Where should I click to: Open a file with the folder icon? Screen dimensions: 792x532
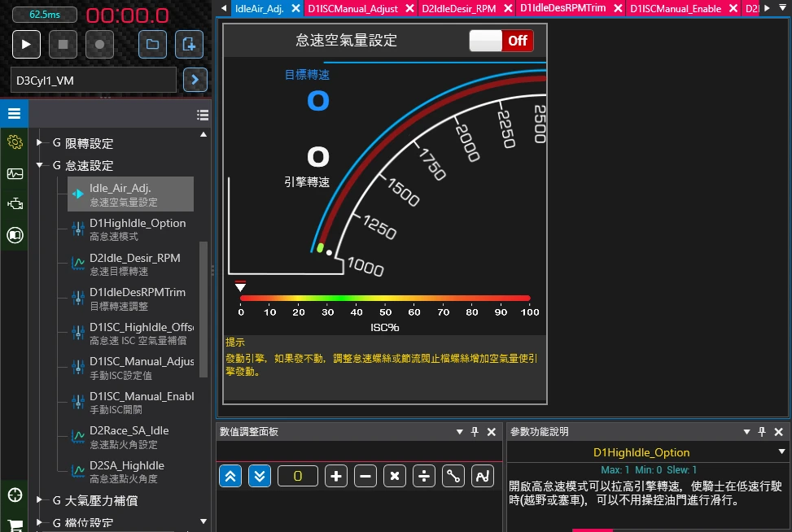pyautogui.click(x=152, y=45)
